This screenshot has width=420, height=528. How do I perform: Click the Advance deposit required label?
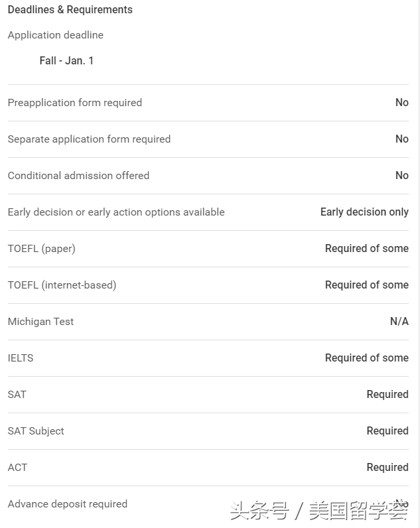[x=68, y=504]
